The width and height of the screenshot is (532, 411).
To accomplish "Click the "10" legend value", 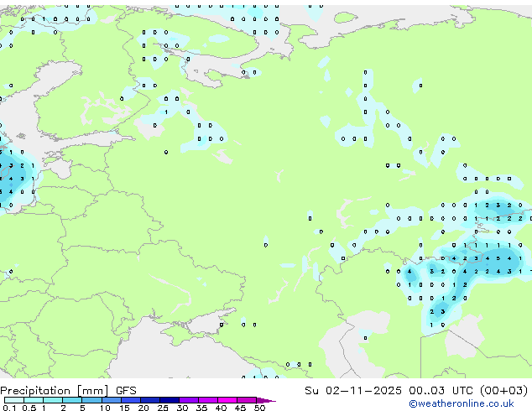I will coord(105,408).
